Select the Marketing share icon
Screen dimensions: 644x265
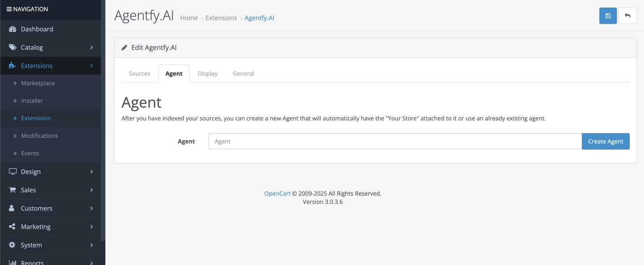coord(12,227)
